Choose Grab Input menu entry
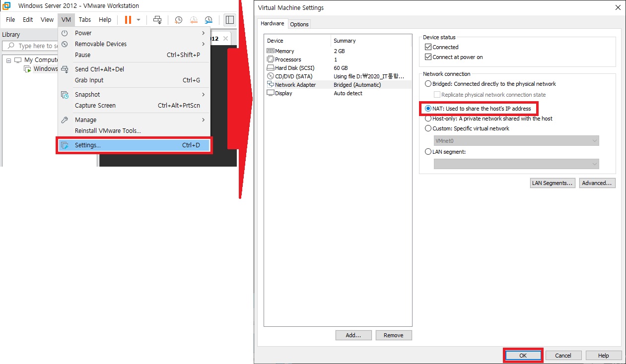 pyautogui.click(x=134, y=80)
